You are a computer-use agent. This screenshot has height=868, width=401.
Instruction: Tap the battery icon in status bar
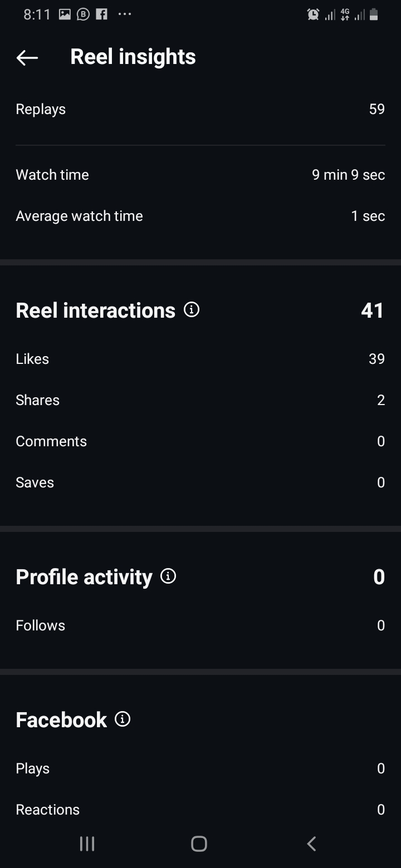pos(374,15)
